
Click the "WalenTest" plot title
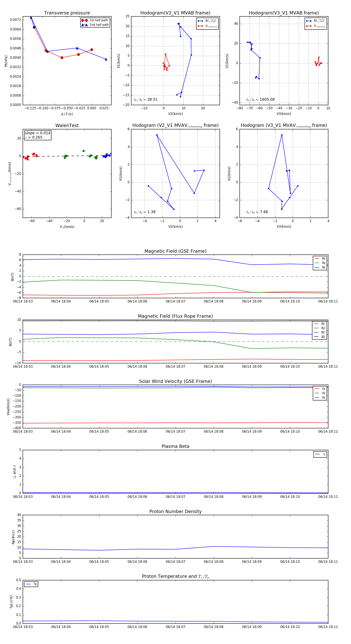coord(67,125)
